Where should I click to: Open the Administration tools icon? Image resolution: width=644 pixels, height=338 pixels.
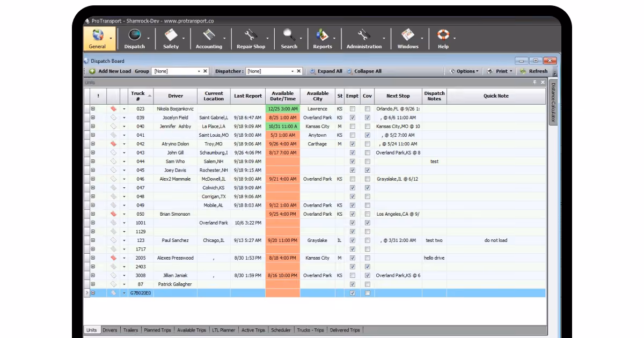[364, 35]
